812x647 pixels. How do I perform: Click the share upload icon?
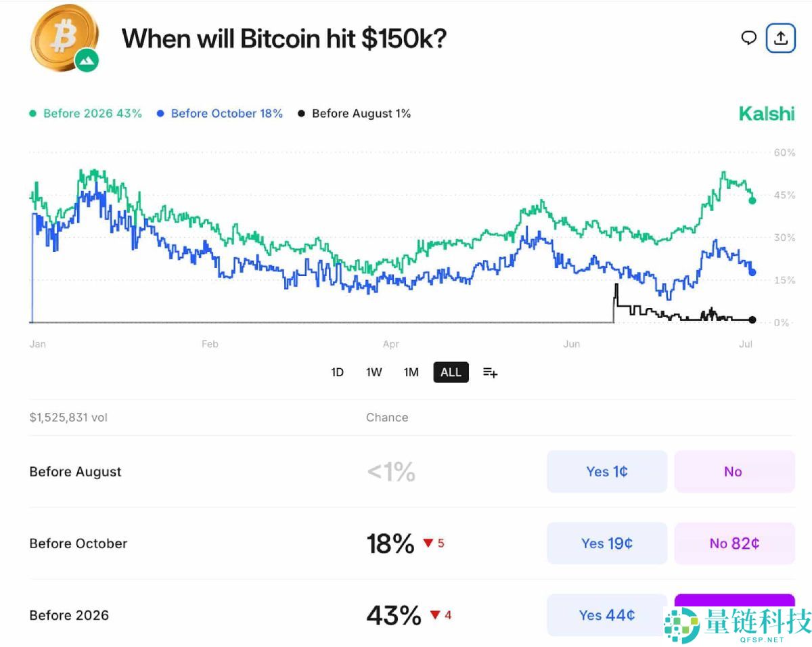click(780, 38)
